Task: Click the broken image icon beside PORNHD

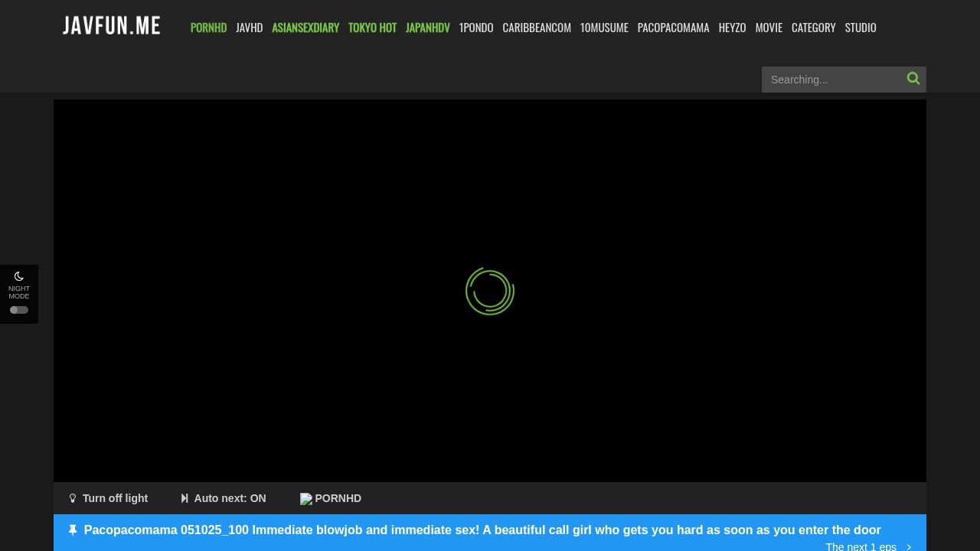Action: 306,499
